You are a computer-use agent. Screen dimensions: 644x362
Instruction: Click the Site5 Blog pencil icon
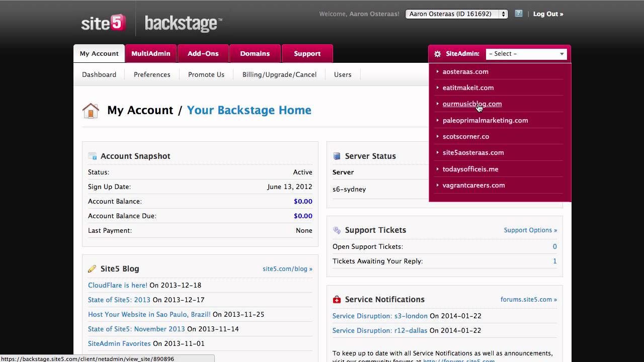(x=92, y=269)
